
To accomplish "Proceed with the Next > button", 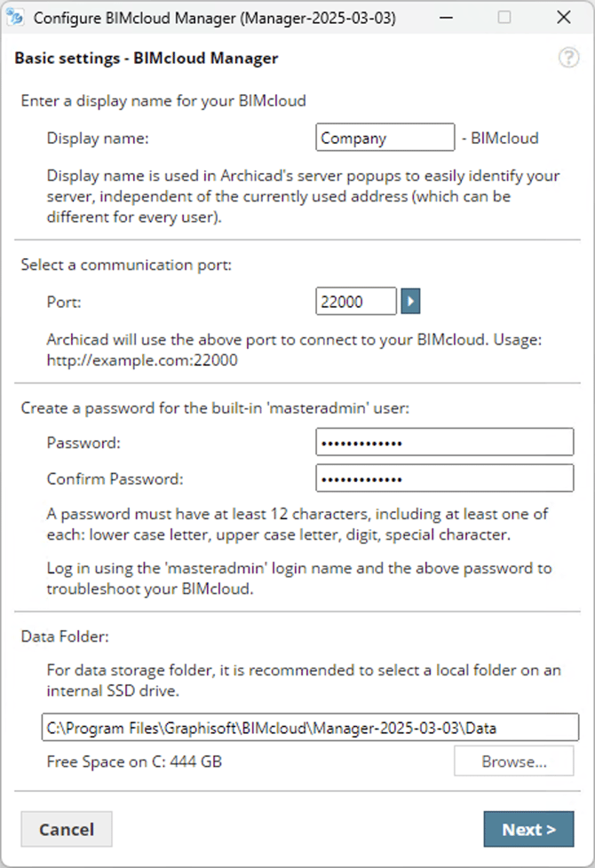I will pyautogui.click(x=528, y=830).
